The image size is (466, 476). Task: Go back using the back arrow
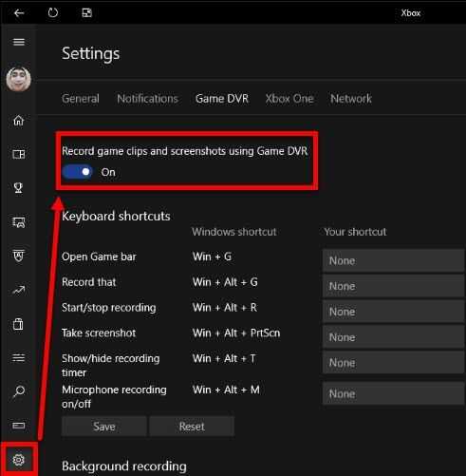[x=19, y=12]
